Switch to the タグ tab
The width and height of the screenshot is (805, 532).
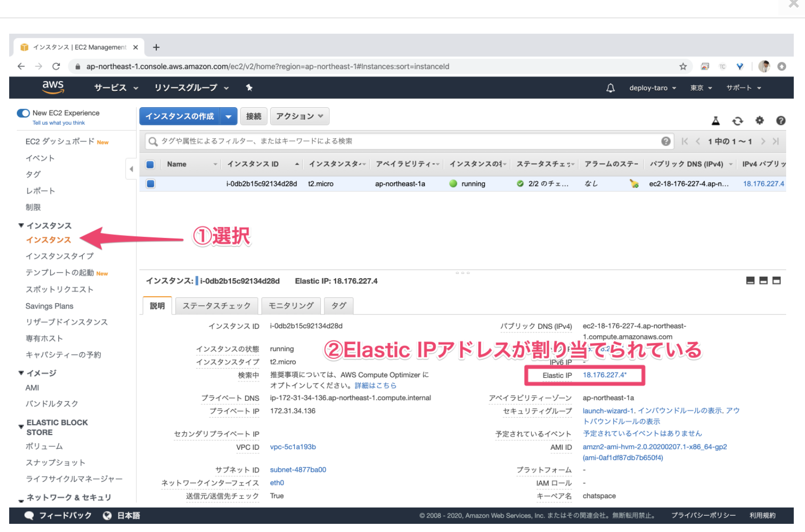[x=339, y=306]
